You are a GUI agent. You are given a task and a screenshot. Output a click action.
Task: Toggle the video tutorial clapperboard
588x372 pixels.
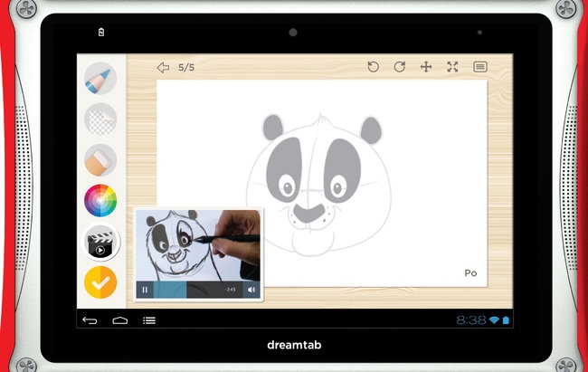[100, 242]
